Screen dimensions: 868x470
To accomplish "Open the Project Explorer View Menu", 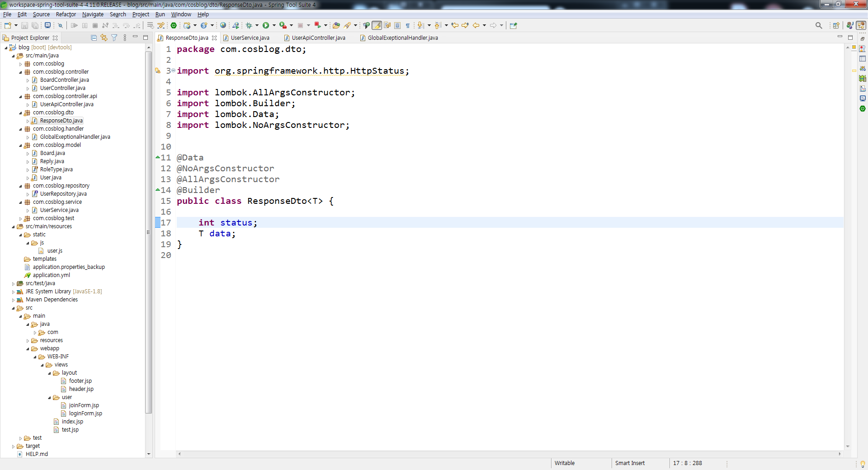I will [125, 38].
